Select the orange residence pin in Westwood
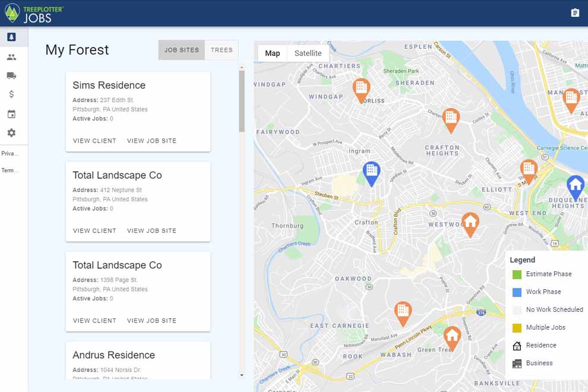Image resolution: width=588 pixels, height=392 pixels. click(470, 225)
